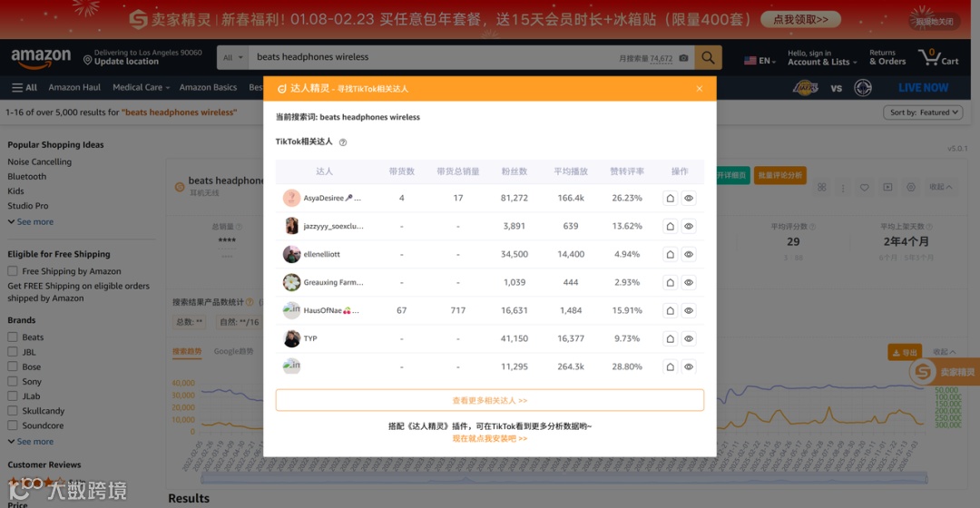This screenshot has height=508, width=980.
Task: Click the camera image-search icon
Action: click(x=684, y=58)
